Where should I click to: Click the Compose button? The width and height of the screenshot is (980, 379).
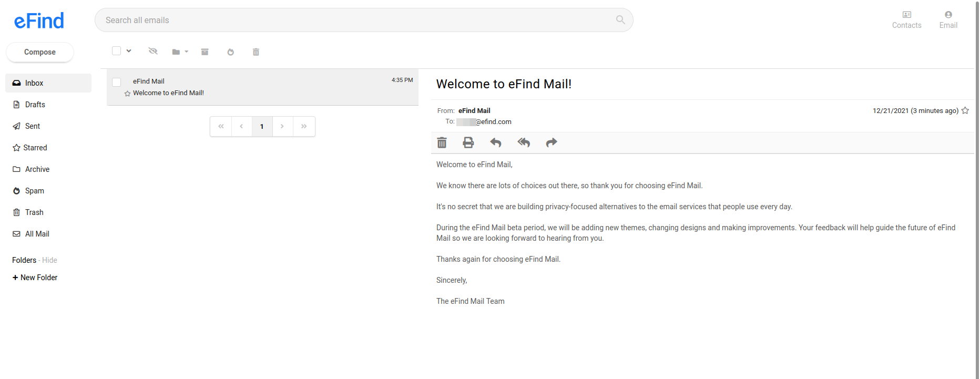click(40, 52)
